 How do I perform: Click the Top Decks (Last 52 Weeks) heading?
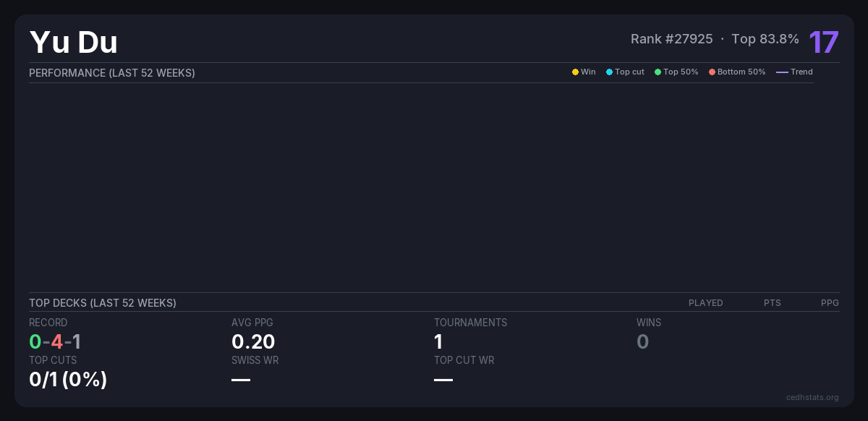click(x=103, y=303)
